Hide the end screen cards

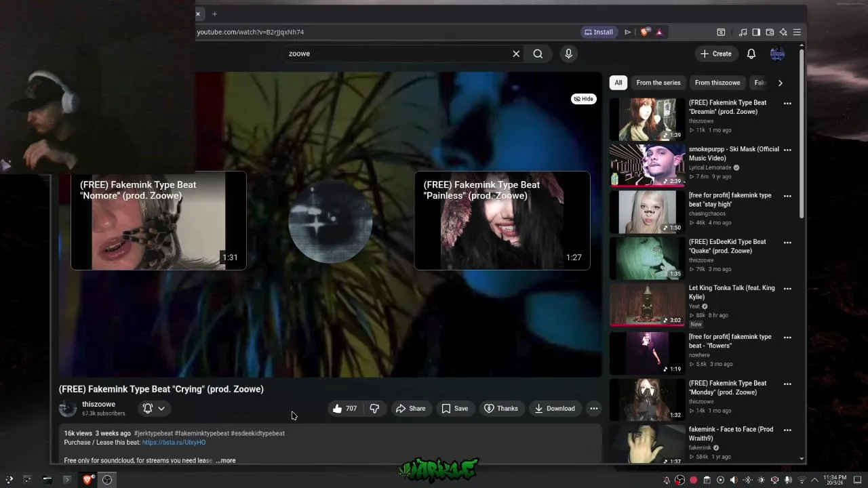(x=583, y=99)
